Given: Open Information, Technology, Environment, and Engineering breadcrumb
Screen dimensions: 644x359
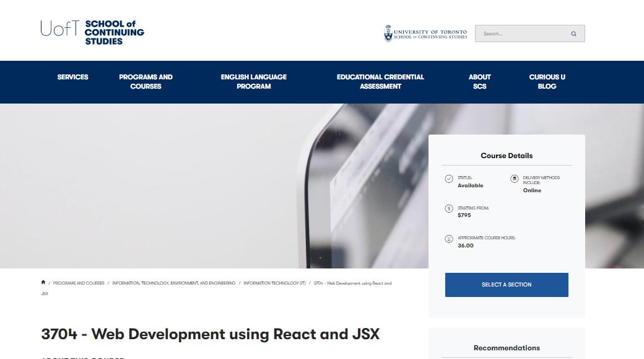Looking at the screenshot, I should click(174, 283).
